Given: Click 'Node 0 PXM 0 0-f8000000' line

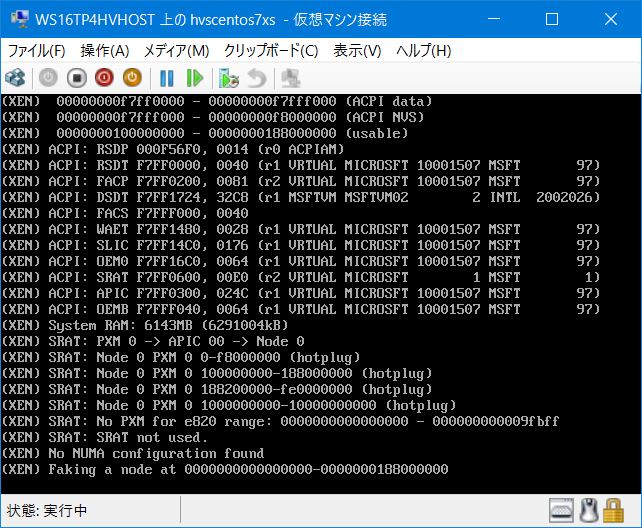Looking at the screenshot, I should pos(181,357).
